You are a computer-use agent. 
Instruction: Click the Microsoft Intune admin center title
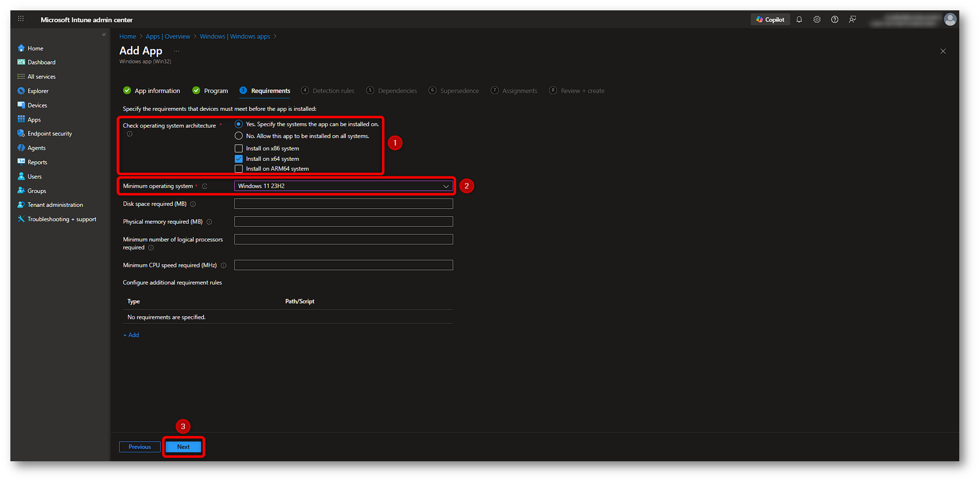(86, 20)
